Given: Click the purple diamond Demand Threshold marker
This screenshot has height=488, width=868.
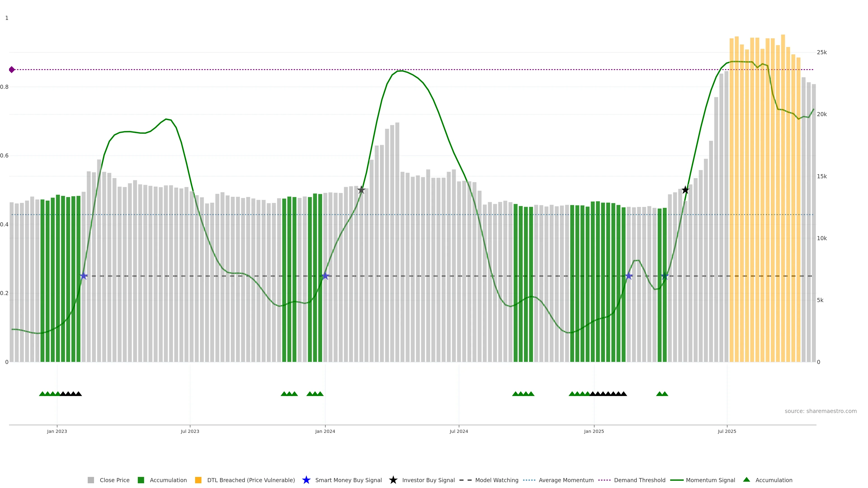Looking at the screenshot, I should [12, 70].
